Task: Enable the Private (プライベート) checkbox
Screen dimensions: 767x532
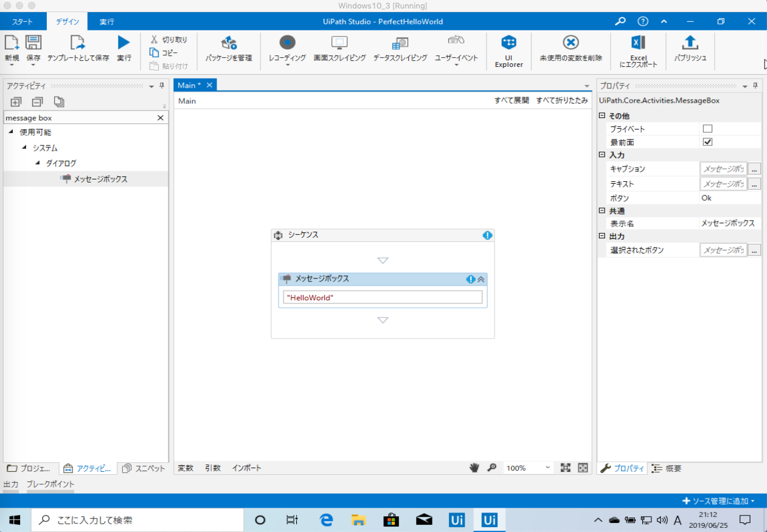Action: point(707,129)
